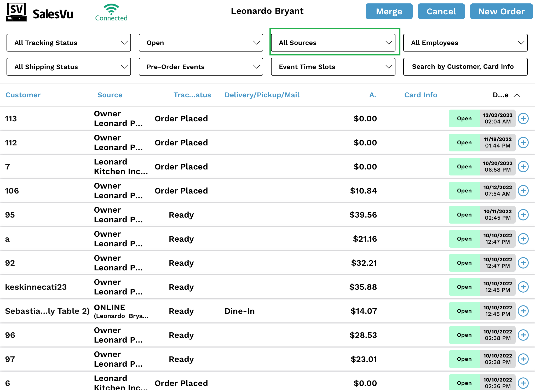
Task: Toggle date sort ascending arrow
Action: (x=517, y=95)
